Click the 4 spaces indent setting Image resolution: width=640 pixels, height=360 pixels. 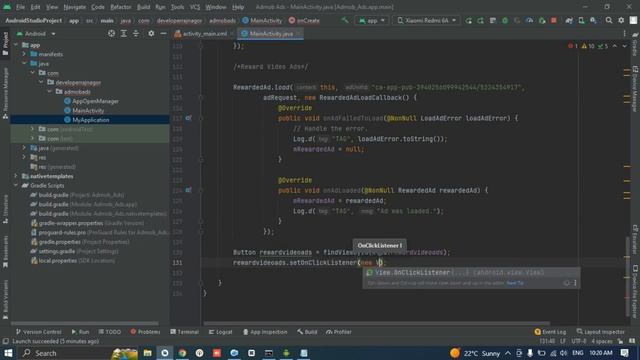(602, 341)
